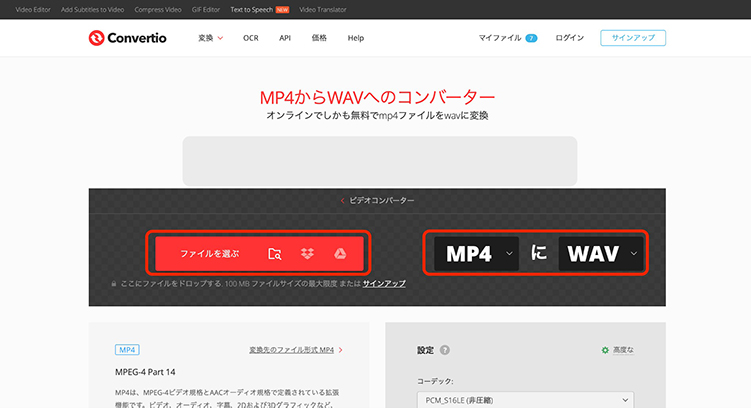Click the NEW badge beside Text to Speech
Viewport: 751px width, 408px height.
tap(282, 10)
